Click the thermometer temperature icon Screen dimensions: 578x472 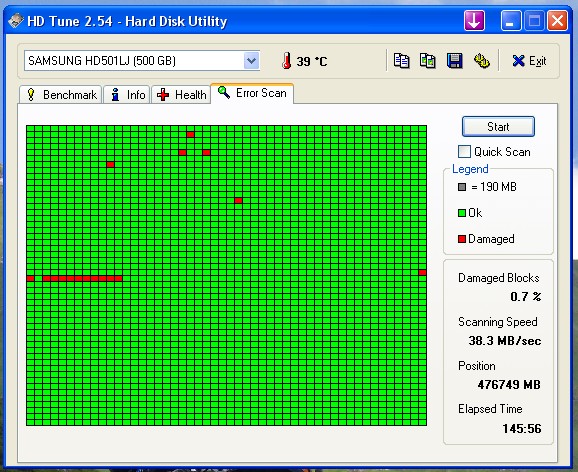click(x=286, y=61)
